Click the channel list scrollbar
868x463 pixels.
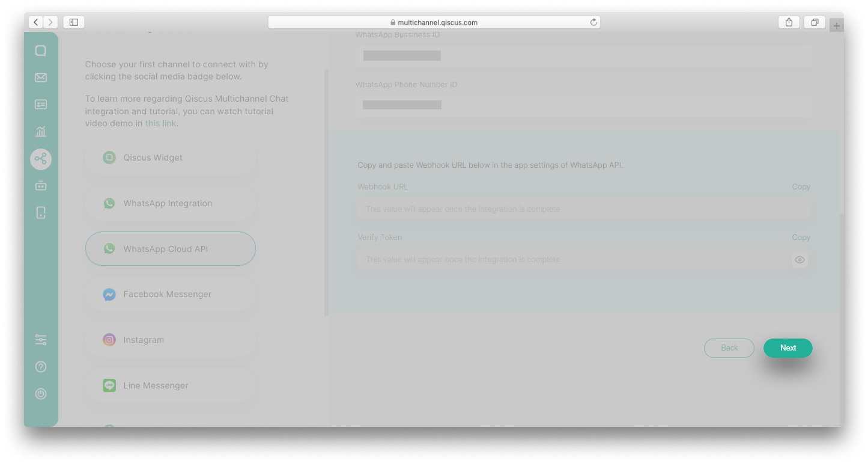[x=326, y=192]
